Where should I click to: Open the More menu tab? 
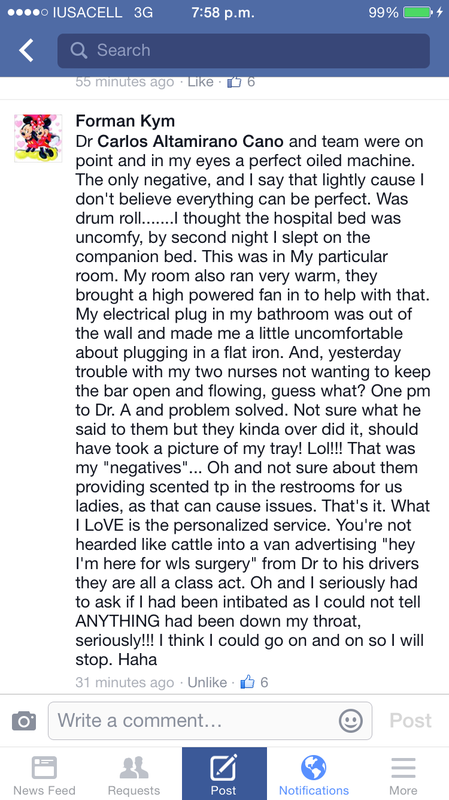403,776
